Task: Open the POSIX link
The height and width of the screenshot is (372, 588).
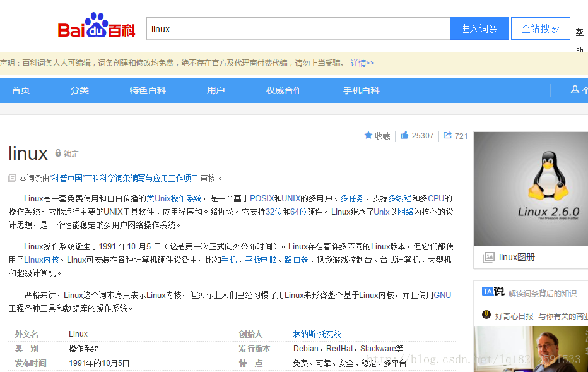Action: tap(262, 198)
